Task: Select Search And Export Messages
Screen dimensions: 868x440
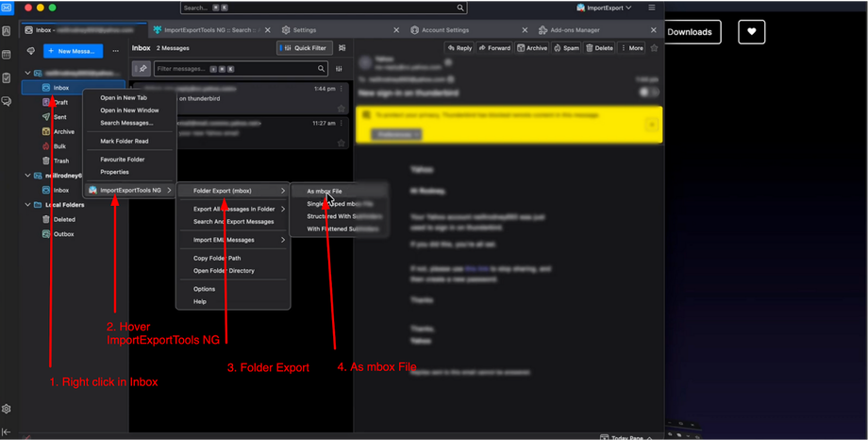Action: (x=233, y=222)
